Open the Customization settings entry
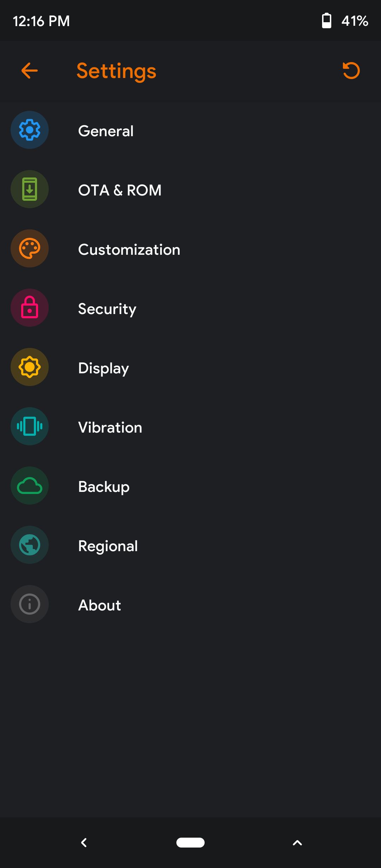 click(129, 249)
